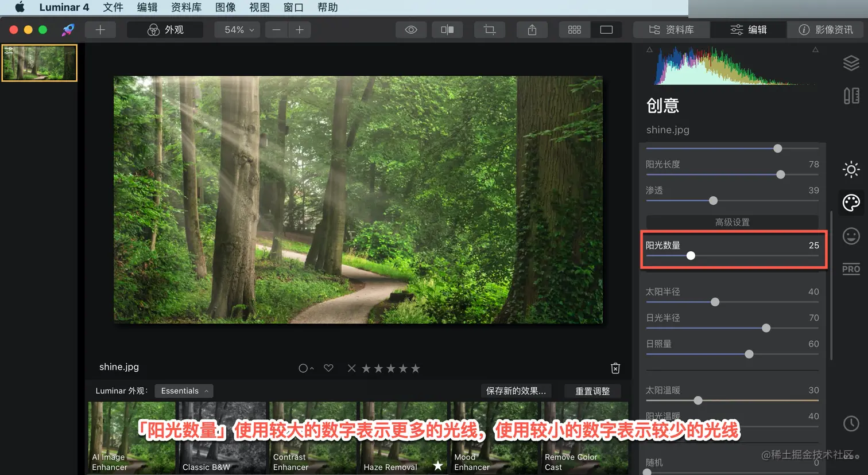Zoom out with minus button
The image size is (868, 475).
coord(277,30)
